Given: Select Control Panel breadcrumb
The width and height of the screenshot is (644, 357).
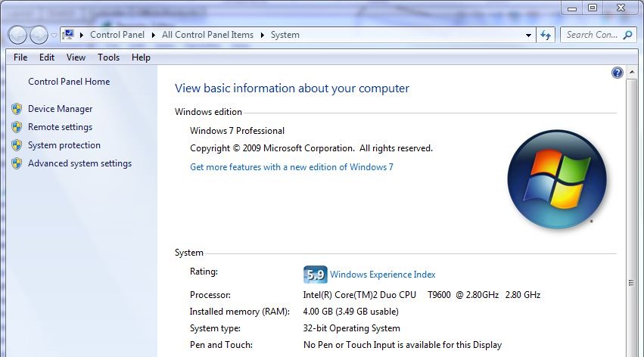Looking at the screenshot, I should [117, 35].
